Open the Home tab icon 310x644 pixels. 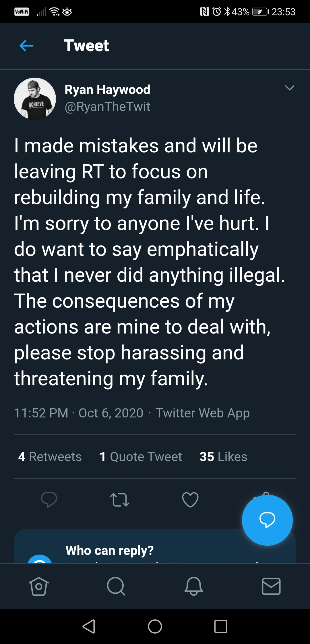(x=39, y=586)
